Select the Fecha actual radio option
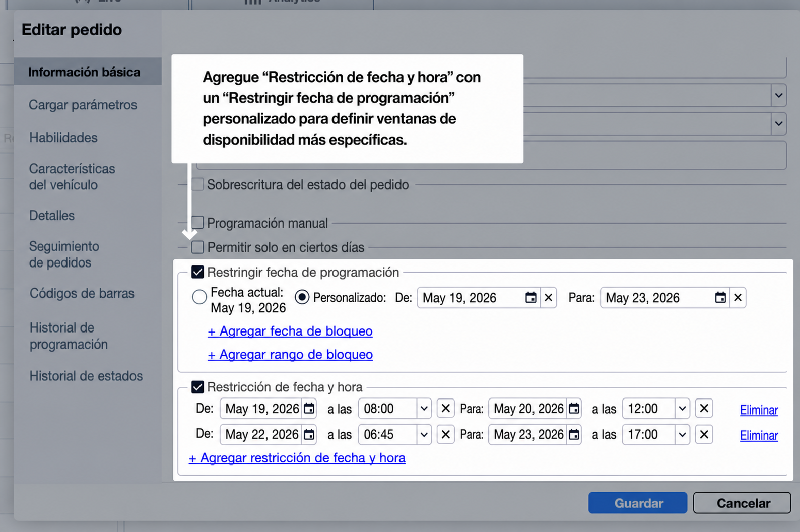800x532 pixels. pyautogui.click(x=199, y=297)
